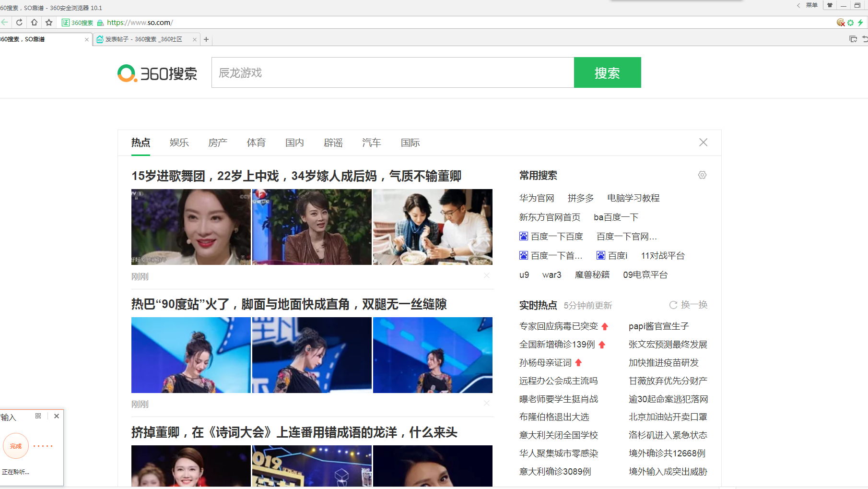
Task: Open the settings gear beside 常用搜索
Action: point(702,175)
